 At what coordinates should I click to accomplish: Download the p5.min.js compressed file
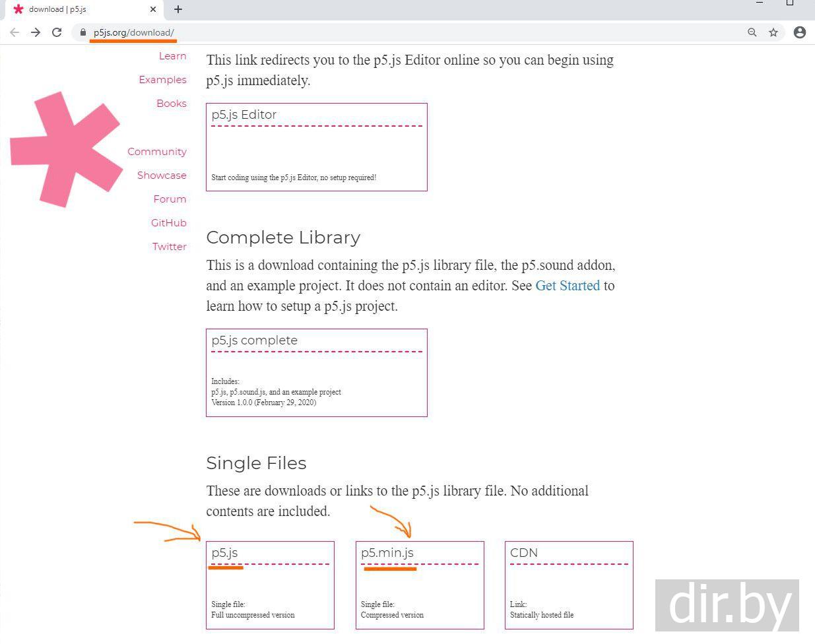[x=420, y=585]
